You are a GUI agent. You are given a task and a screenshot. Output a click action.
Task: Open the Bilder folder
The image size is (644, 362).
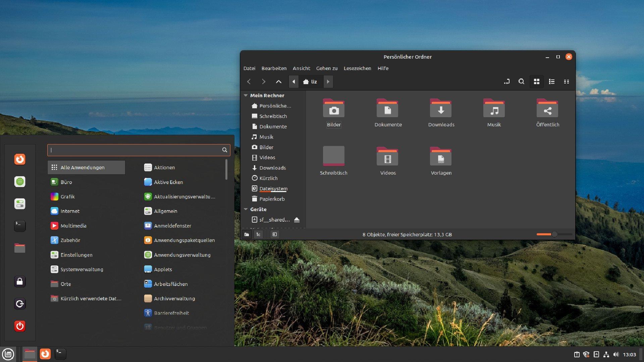click(333, 109)
